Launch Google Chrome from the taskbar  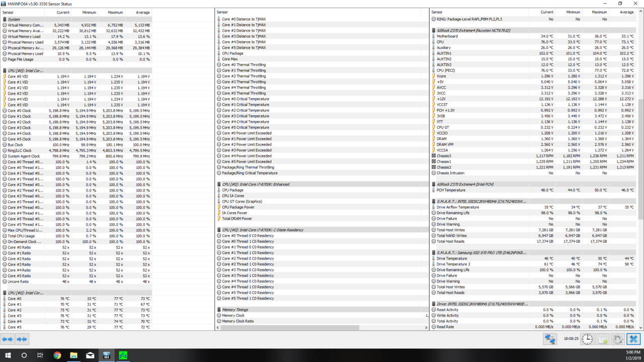pos(57,355)
